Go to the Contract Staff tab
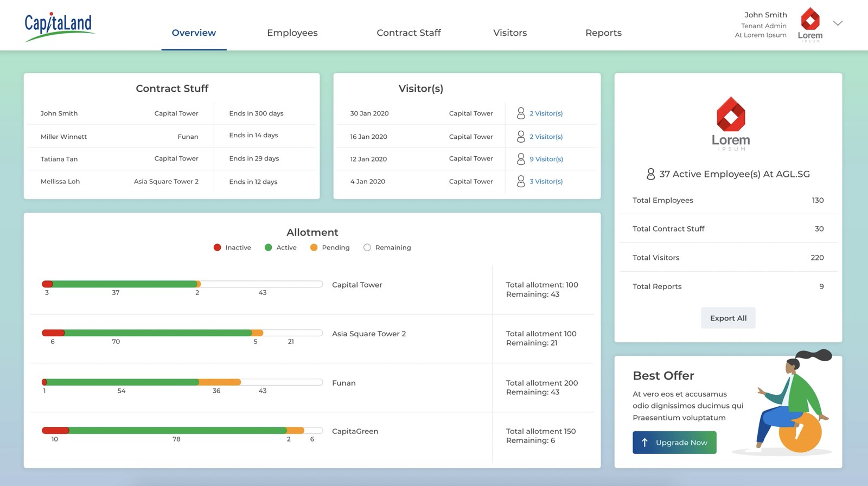Screen dimensions: 868x486 [409, 33]
